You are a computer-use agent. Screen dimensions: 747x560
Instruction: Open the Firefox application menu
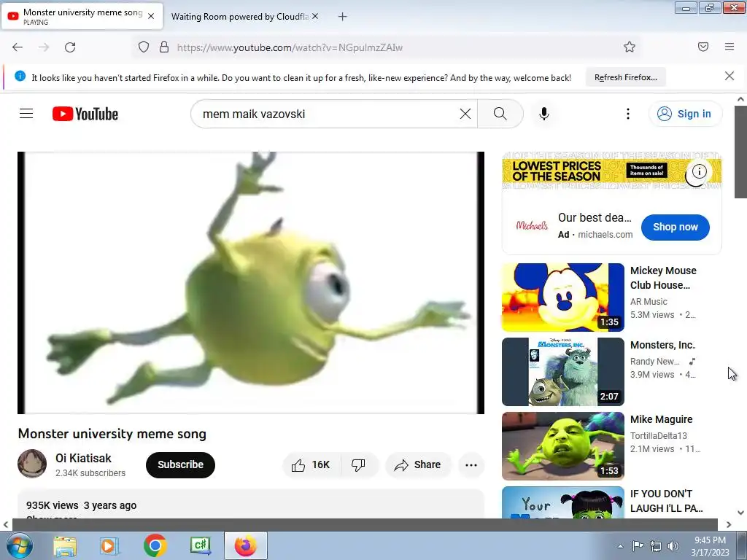pos(729,47)
